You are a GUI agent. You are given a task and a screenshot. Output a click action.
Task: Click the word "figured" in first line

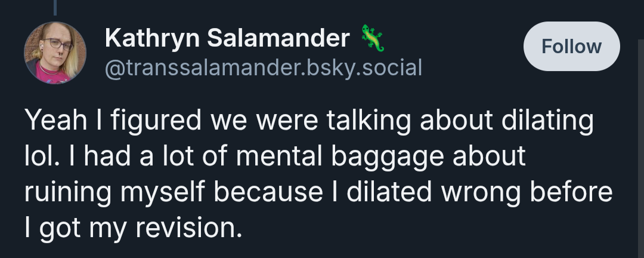[156, 121]
